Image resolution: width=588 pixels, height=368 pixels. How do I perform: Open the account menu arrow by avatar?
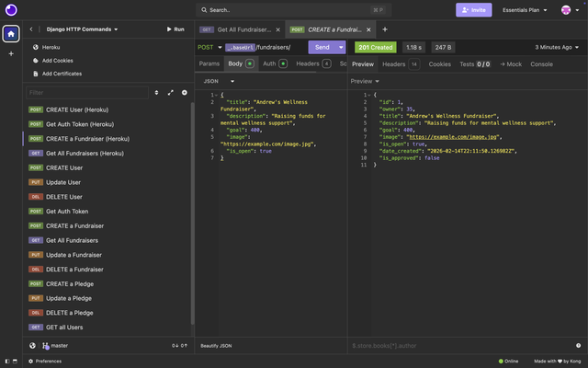click(x=577, y=10)
